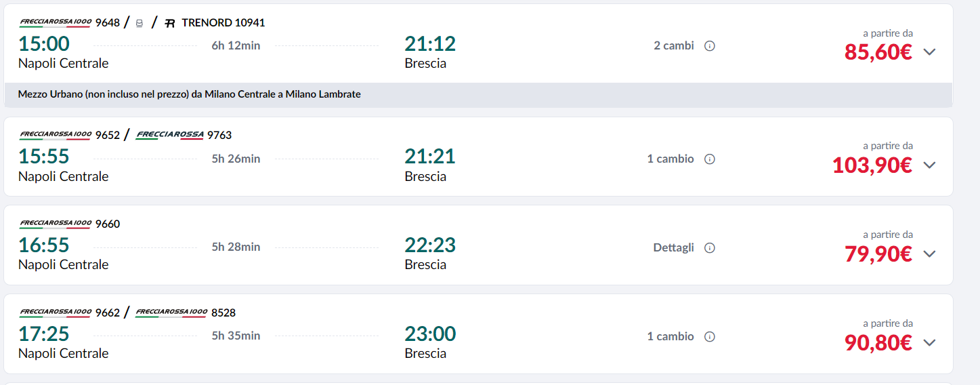The width and height of the screenshot is (980, 385).
Task: Expand the 103,90€ fare options chevron
Action: coord(929,165)
